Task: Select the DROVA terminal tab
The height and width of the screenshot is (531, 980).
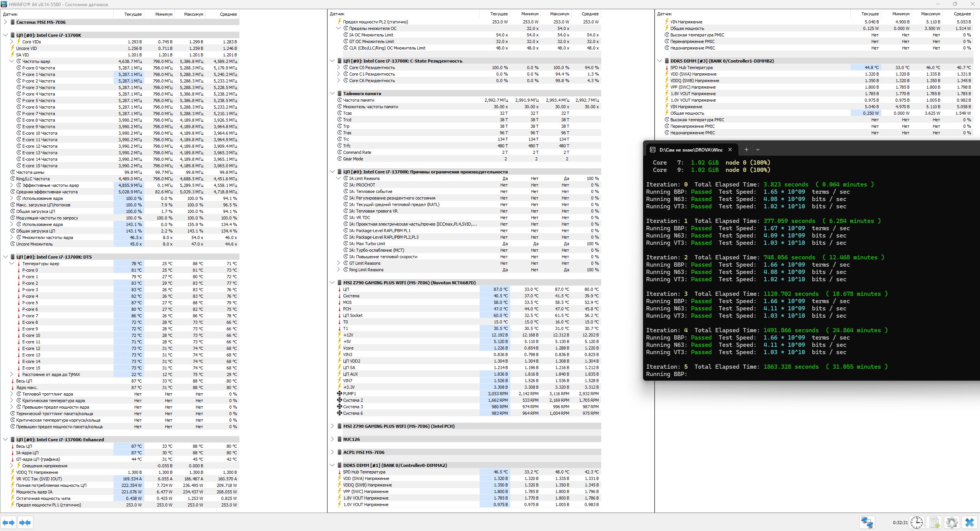Action: pos(690,150)
